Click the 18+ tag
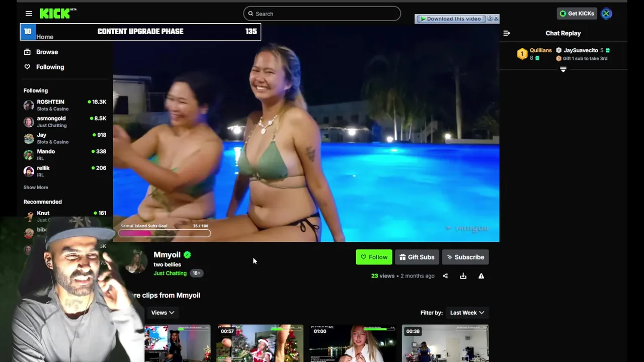The width and height of the screenshot is (644, 362). pos(196,273)
